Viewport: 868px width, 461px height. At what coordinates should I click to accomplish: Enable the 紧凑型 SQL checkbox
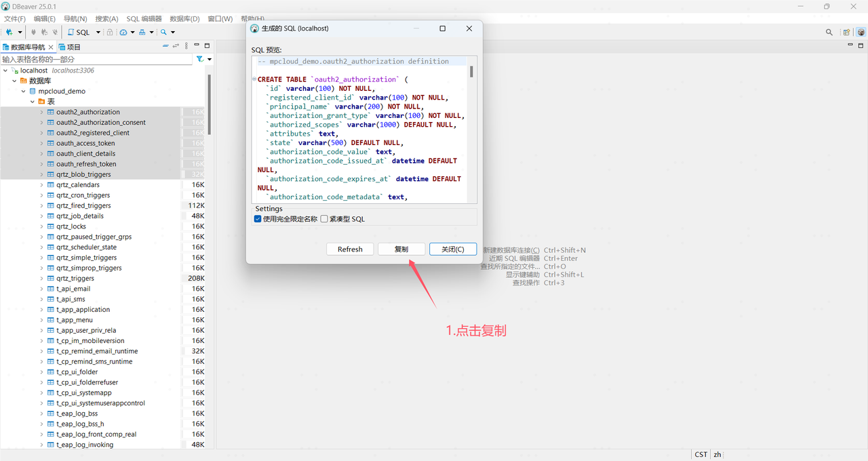click(x=324, y=219)
